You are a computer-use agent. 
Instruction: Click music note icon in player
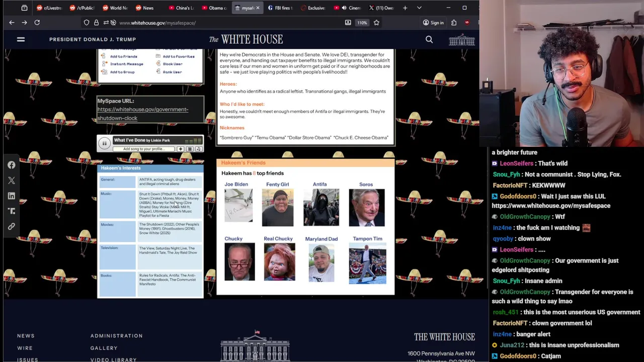click(x=198, y=149)
